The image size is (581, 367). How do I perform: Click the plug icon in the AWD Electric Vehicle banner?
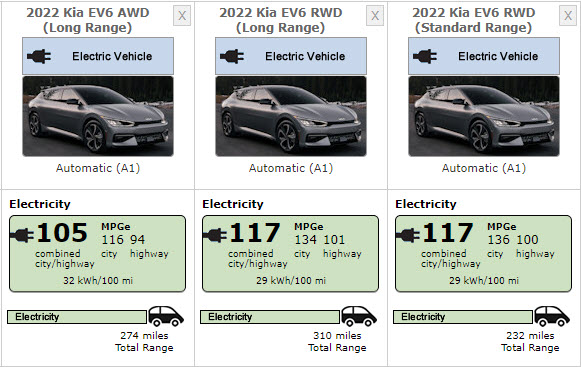tap(39, 56)
